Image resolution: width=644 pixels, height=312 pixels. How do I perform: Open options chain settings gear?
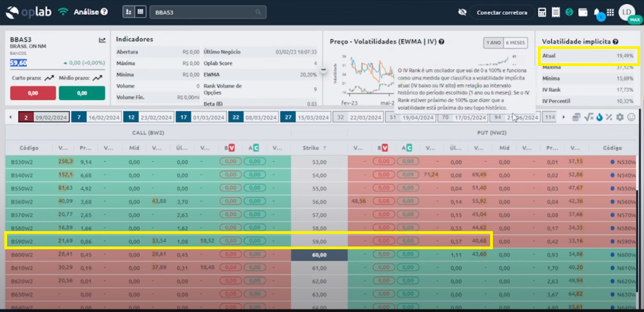[620, 117]
